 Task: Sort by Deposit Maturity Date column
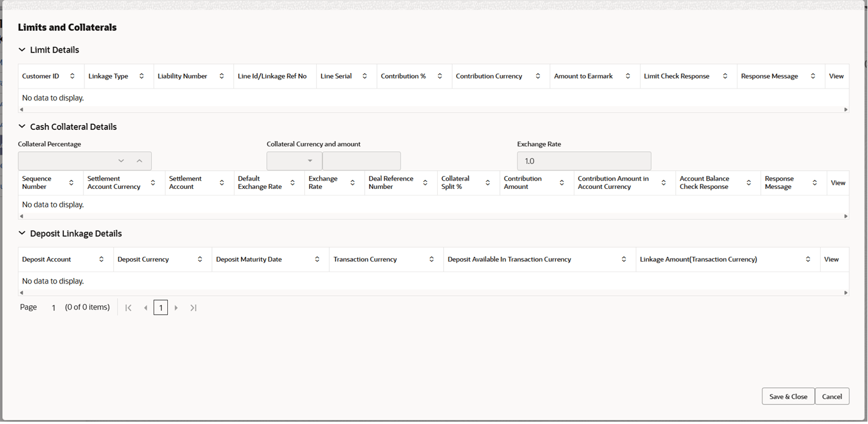[317, 259]
